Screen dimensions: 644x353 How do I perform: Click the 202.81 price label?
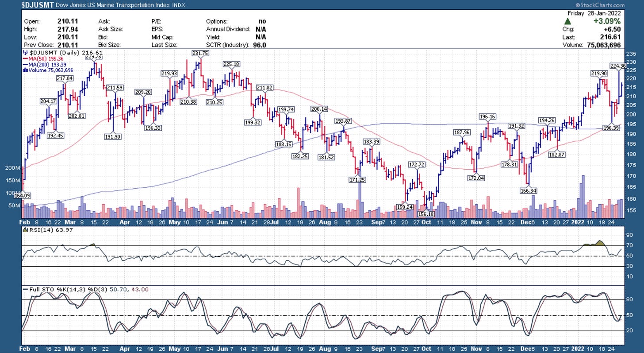click(x=76, y=116)
